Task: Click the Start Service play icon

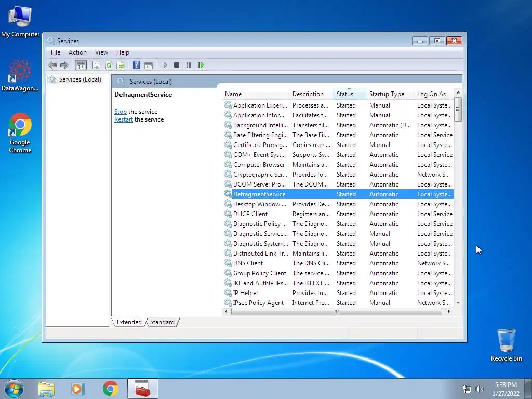Action: pyautogui.click(x=165, y=65)
